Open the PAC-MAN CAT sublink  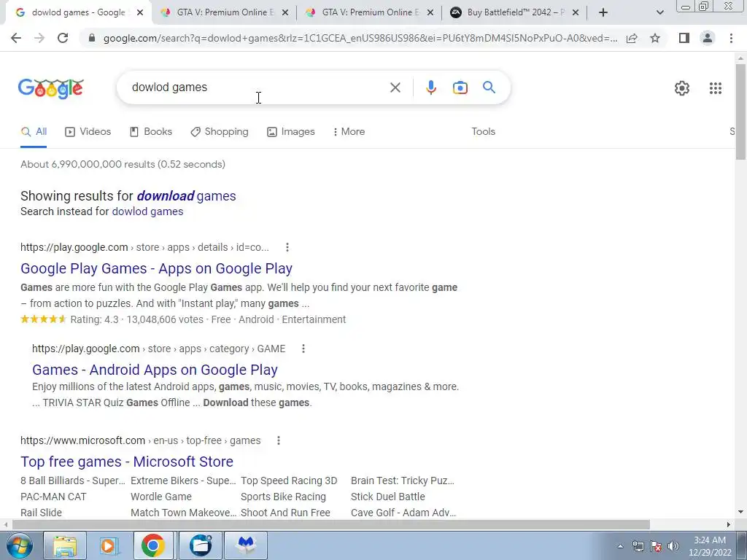53,497
